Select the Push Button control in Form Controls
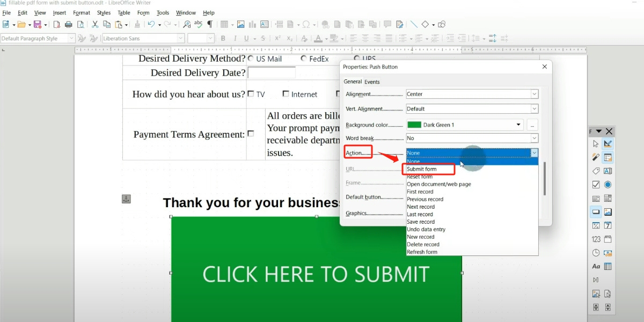This screenshot has width=644, height=322. tap(596, 212)
